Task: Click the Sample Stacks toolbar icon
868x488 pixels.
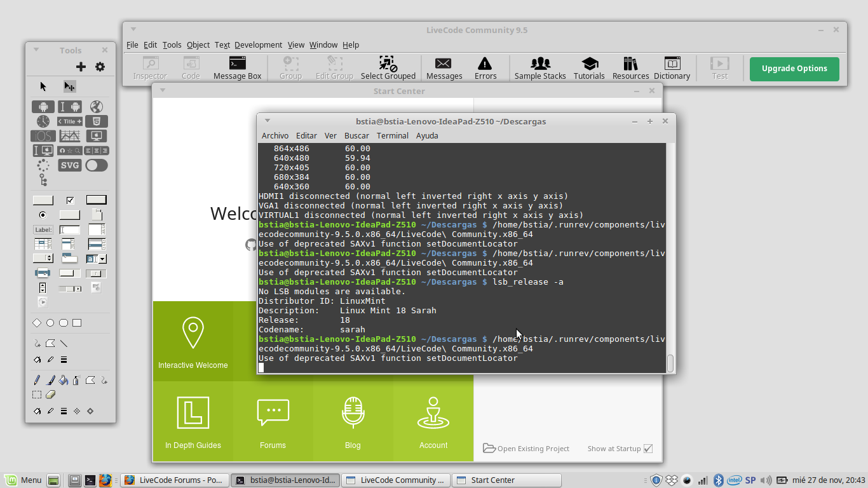Action: [540, 68]
